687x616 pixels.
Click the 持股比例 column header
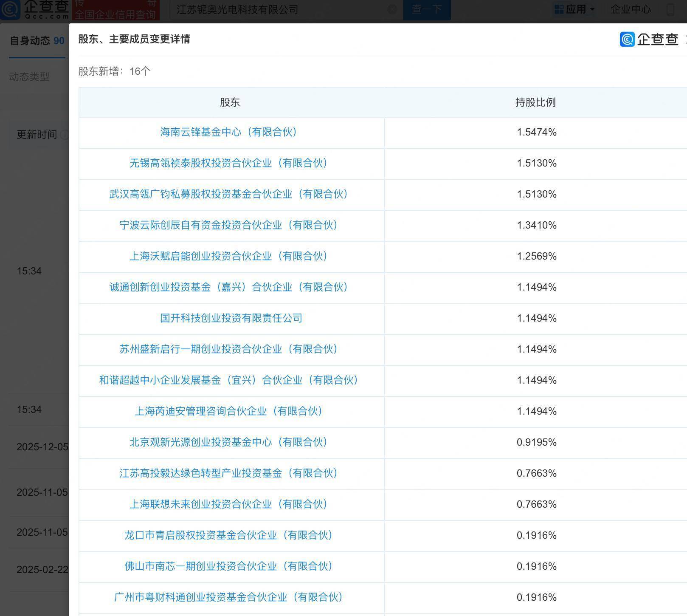tap(535, 102)
